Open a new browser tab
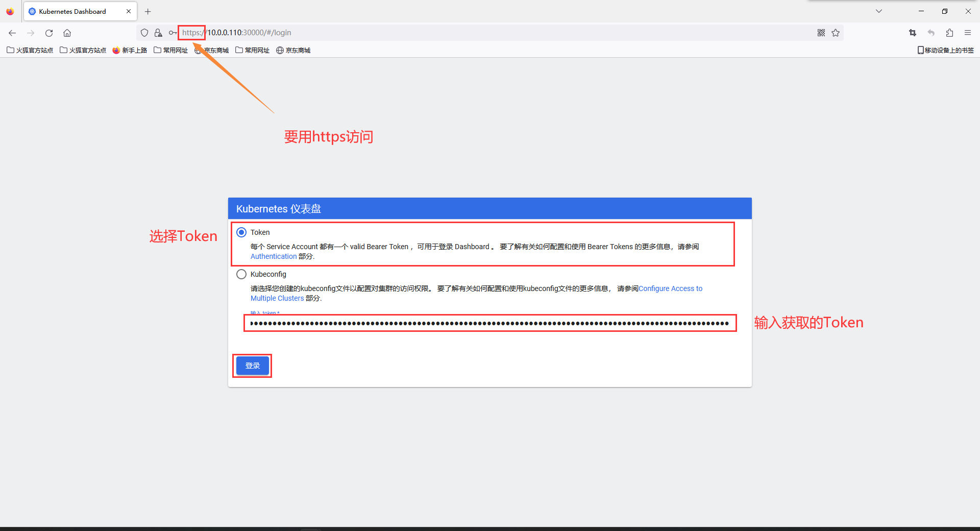 148,11
